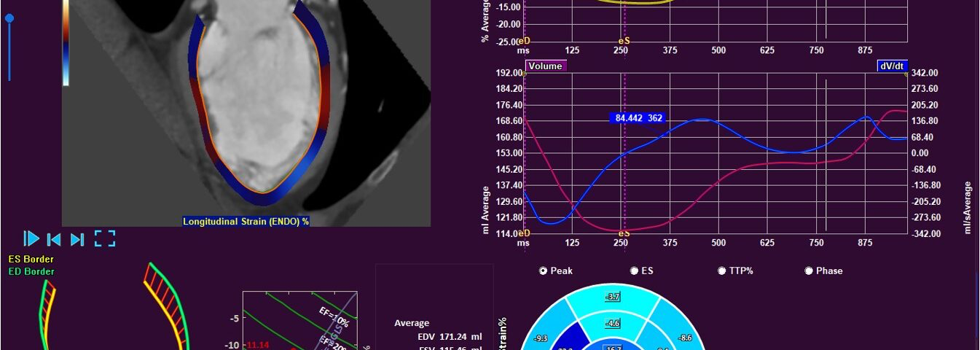
Task: Select the -3.7 bullseye segment
Action: pyautogui.click(x=614, y=297)
